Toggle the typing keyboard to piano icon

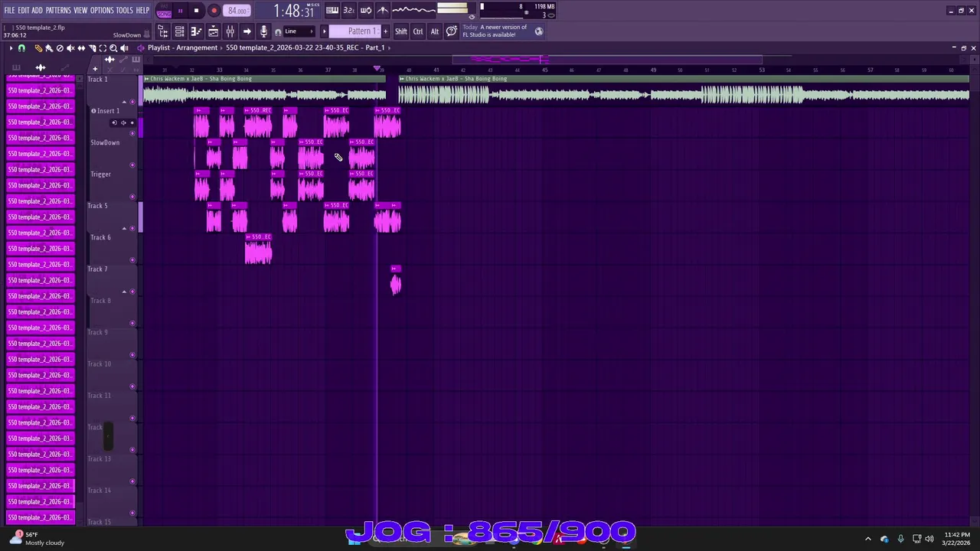332,10
